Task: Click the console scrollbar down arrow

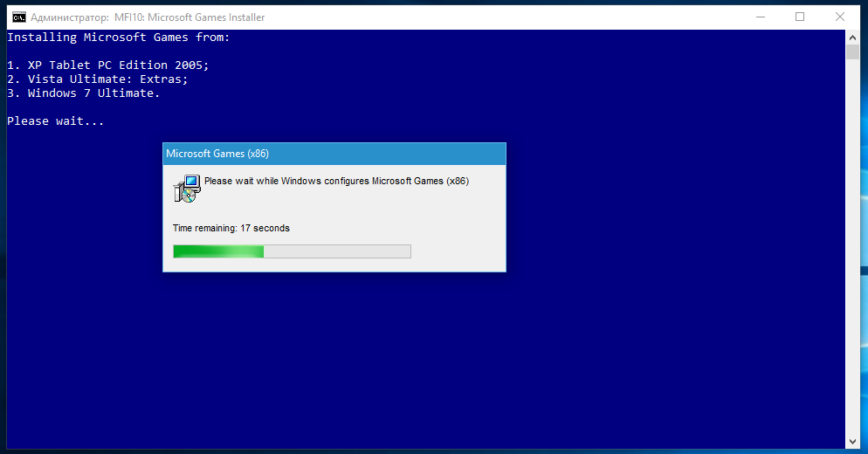Action: (x=852, y=441)
